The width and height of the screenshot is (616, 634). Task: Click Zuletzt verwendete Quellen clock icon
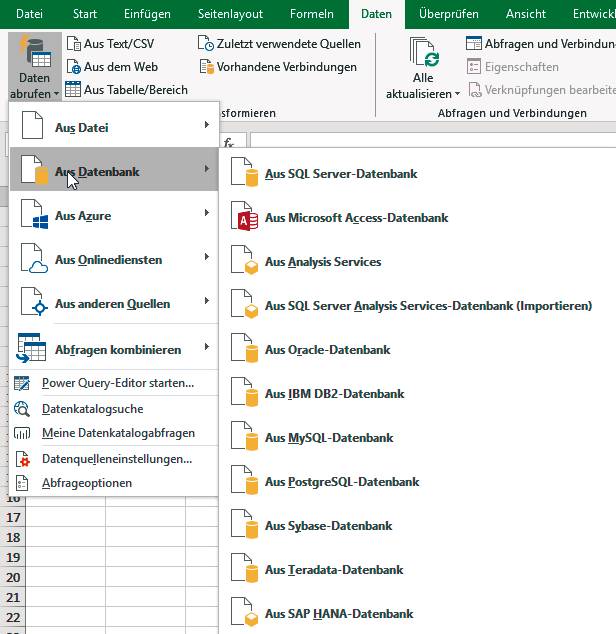click(x=205, y=44)
